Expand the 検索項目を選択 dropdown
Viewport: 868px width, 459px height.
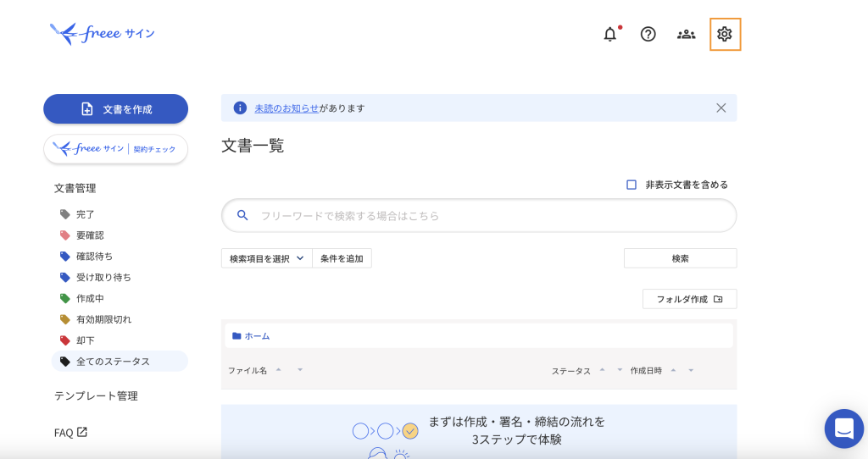(266, 258)
